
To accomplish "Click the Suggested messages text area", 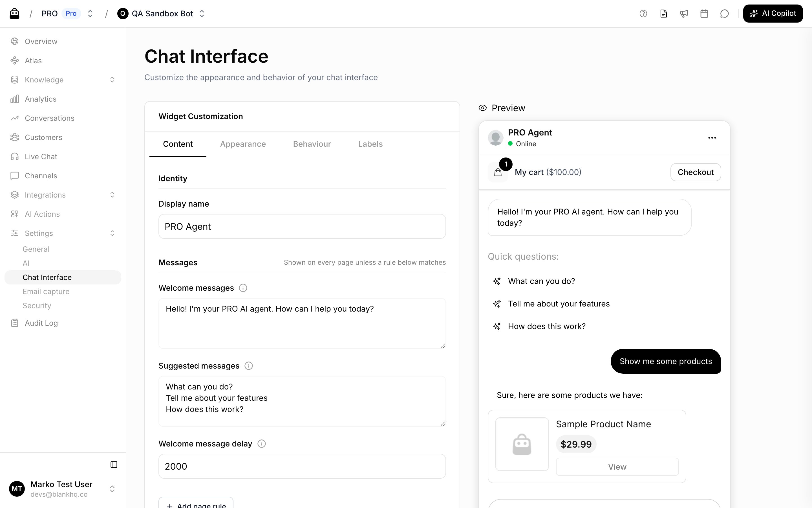I will [302, 401].
